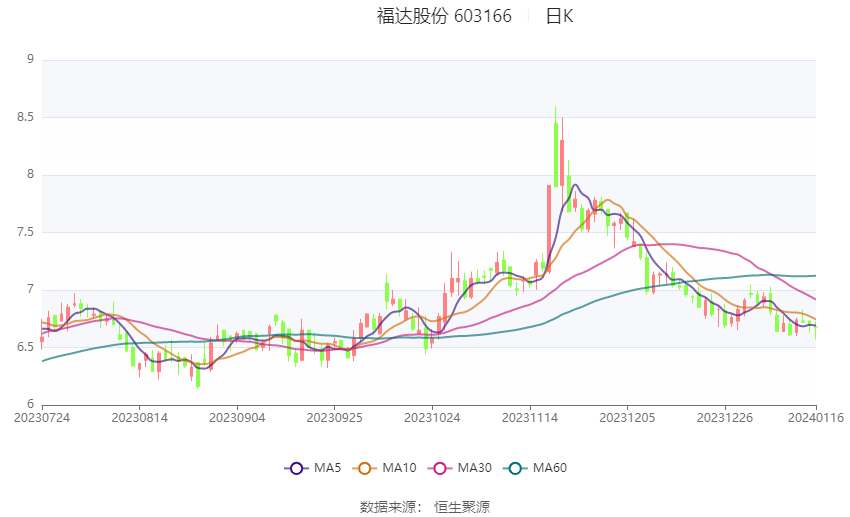Click x-axis date label 20240116
Screen dimensions: 850x517
816,418
